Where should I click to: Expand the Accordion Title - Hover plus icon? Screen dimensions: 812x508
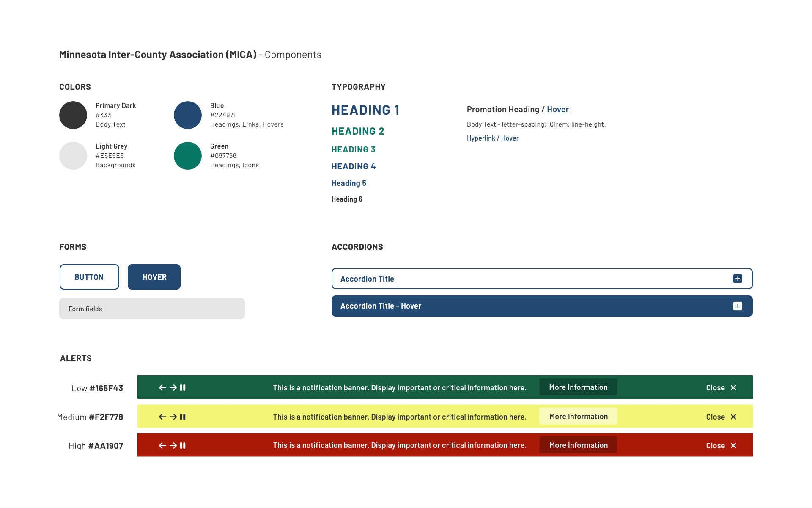click(737, 306)
